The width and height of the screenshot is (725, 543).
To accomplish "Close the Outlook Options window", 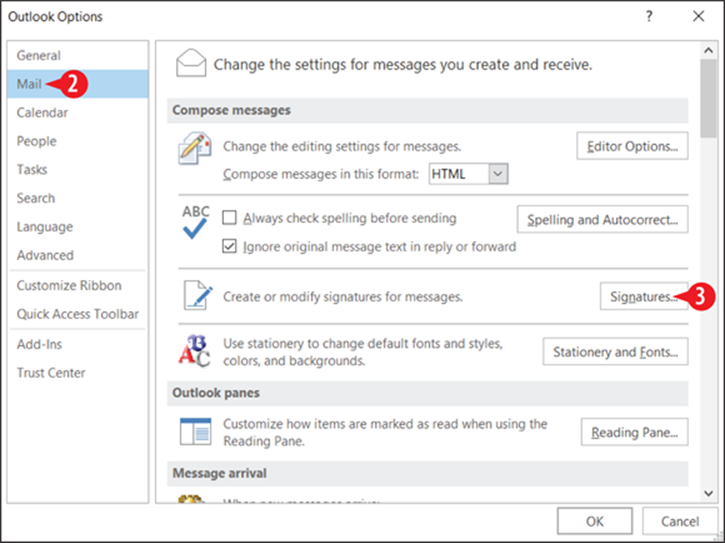I will pyautogui.click(x=699, y=17).
